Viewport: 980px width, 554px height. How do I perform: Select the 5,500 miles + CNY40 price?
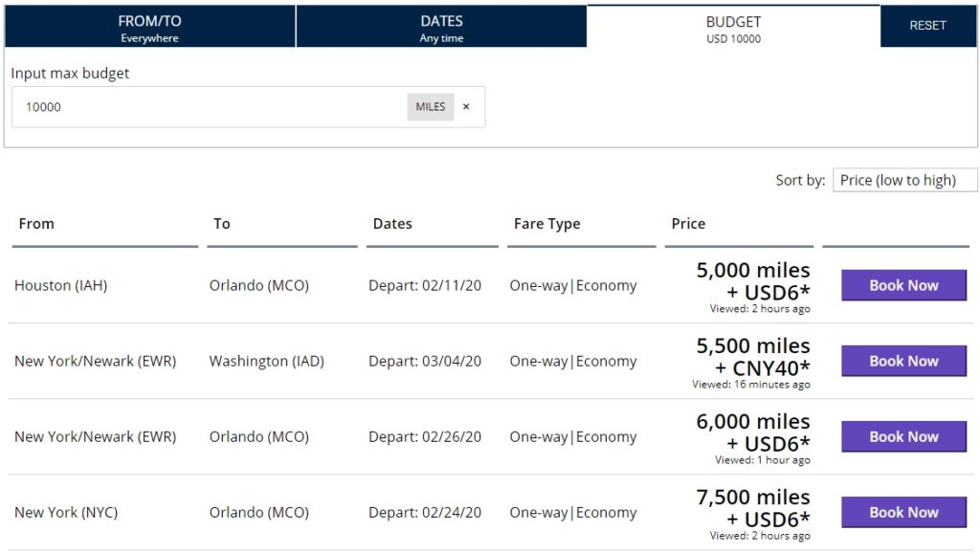(x=753, y=357)
